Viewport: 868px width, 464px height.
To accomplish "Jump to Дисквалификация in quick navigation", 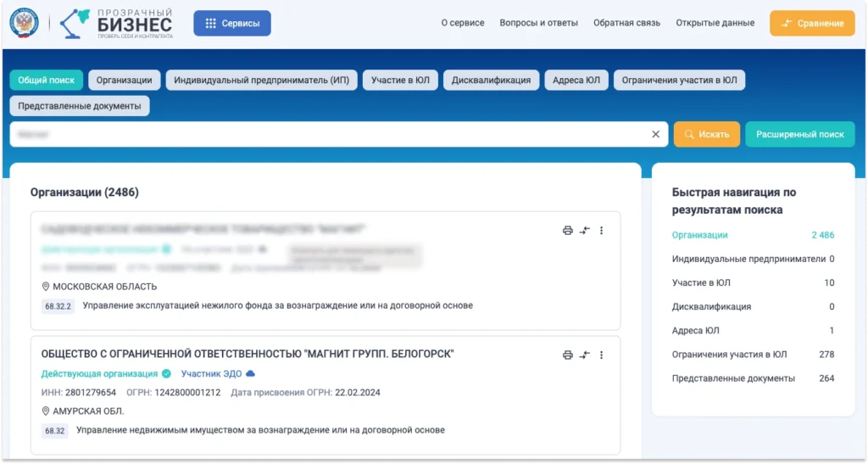I will click(711, 307).
